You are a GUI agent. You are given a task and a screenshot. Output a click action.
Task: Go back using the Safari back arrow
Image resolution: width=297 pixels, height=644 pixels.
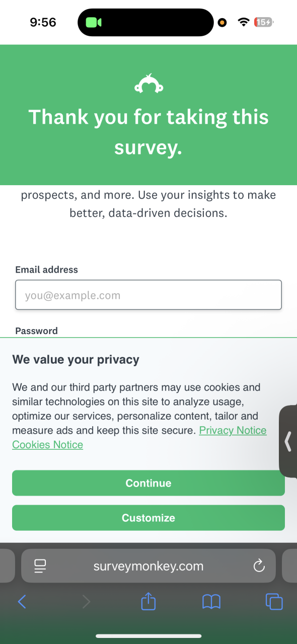22,601
